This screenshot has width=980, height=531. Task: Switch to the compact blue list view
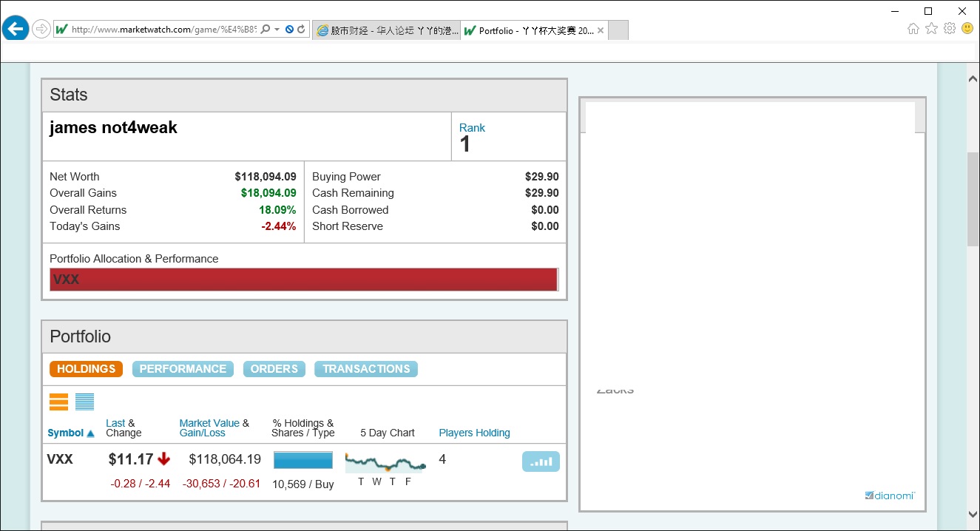(85, 402)
